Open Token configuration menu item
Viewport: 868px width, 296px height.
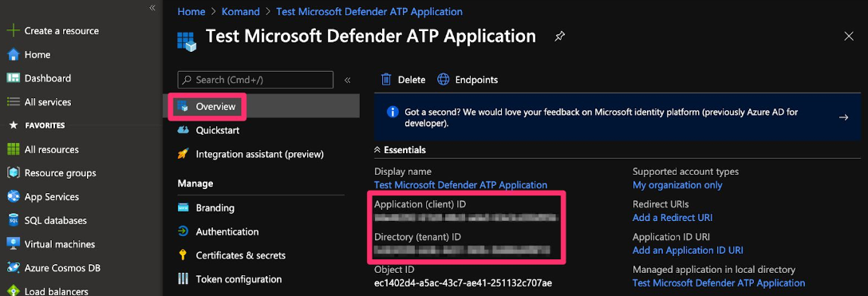[x=239, y=279]
